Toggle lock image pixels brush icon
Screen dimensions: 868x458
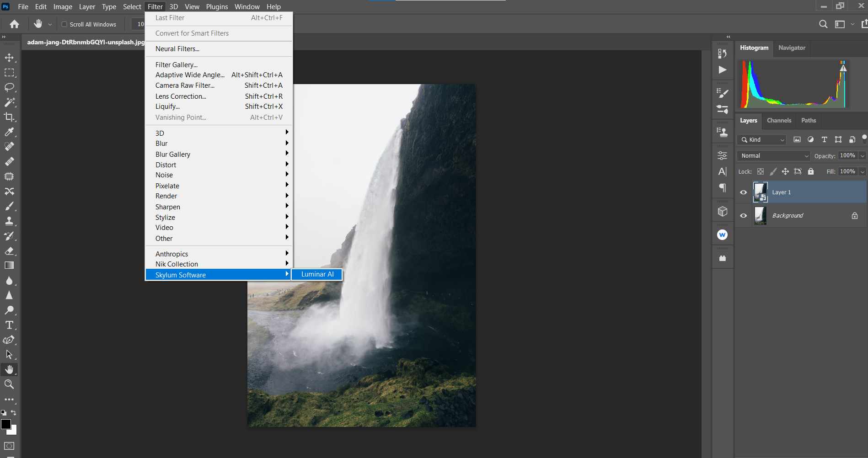[x=773, y=171]
